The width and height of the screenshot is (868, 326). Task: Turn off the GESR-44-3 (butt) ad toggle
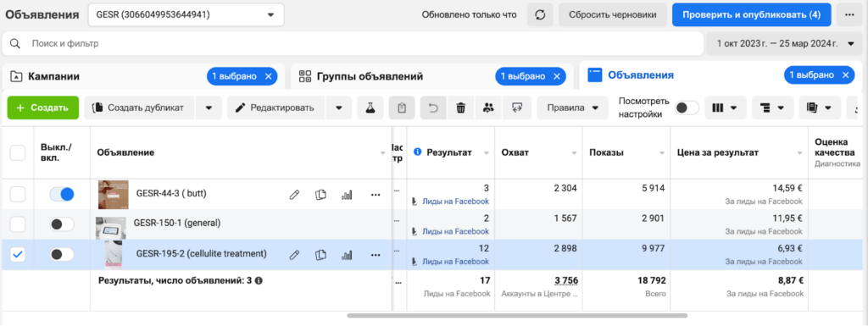tap(61, 194)
